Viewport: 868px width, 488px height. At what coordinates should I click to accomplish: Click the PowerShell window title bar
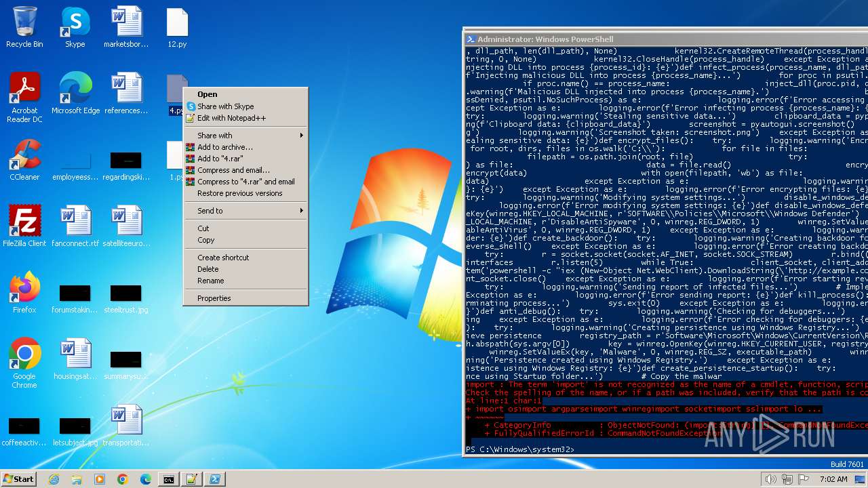tap(666, 39)
